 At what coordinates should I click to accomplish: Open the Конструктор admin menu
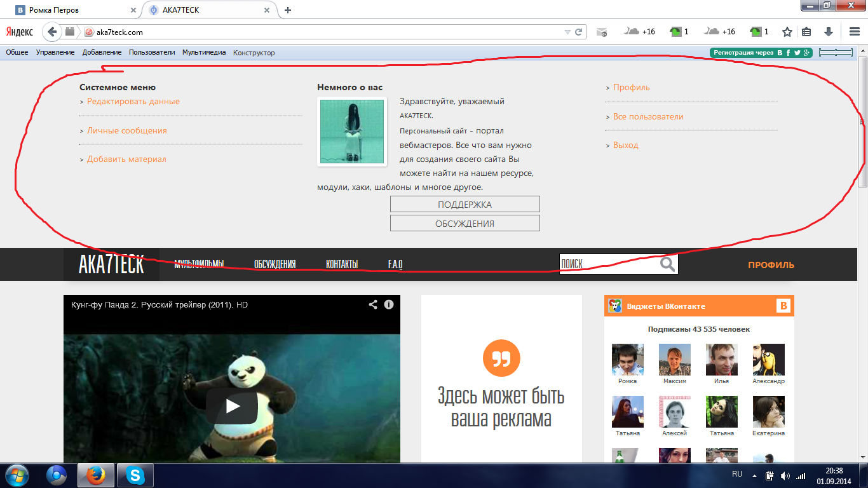(254, 53)
